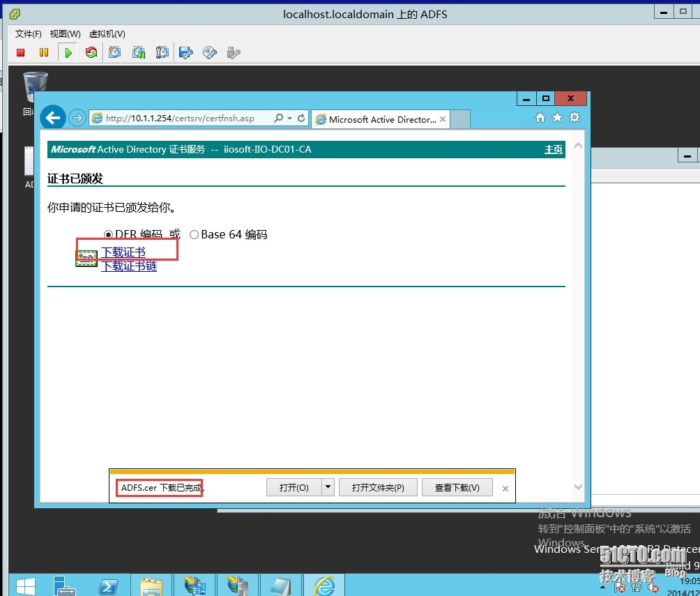Click the search magnifier in address bar

[279, 118]
